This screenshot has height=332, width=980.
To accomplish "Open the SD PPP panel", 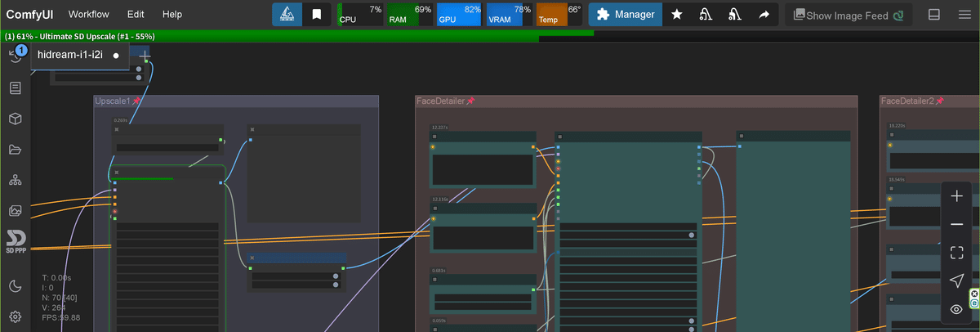I will (16, 242).
